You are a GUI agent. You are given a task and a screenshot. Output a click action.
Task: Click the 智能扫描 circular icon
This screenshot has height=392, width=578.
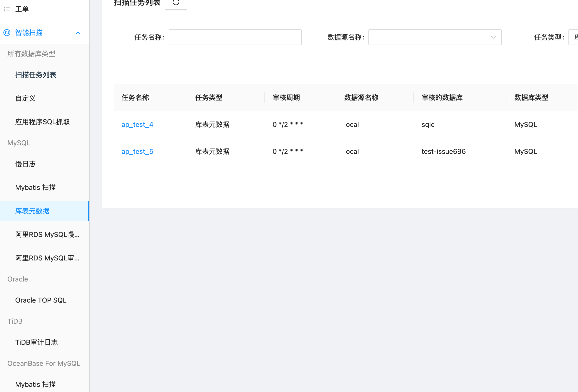tap(7, 33)
